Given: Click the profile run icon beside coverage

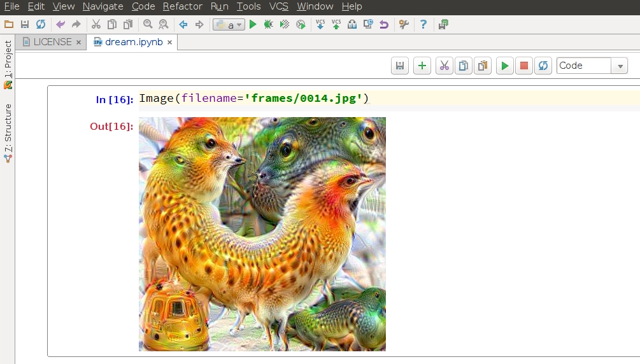Looking at the screenshot, I should pyautogui.click(x=301, y=24).
